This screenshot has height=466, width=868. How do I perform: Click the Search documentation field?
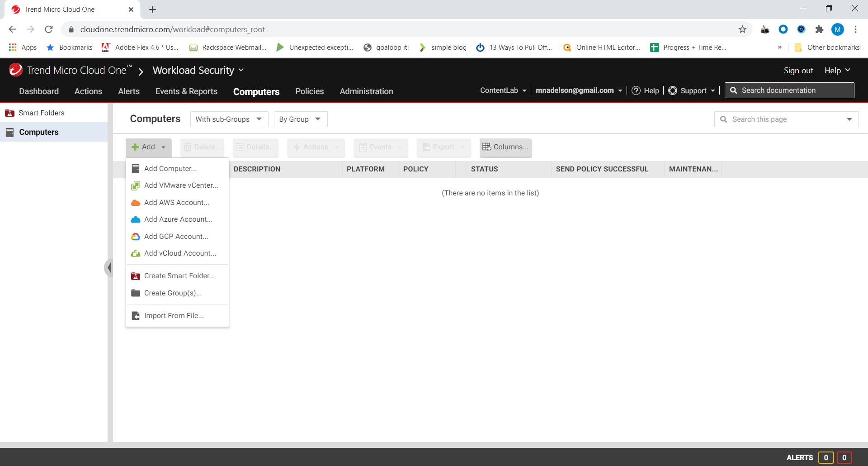789,90
